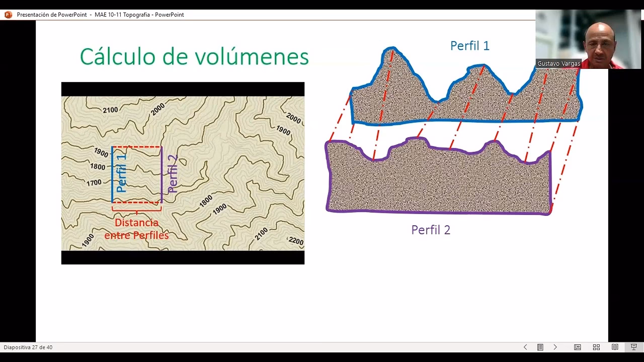Click the Slide Show icon's shaded background
Screen dimensions: 644x362
(633, 347)
